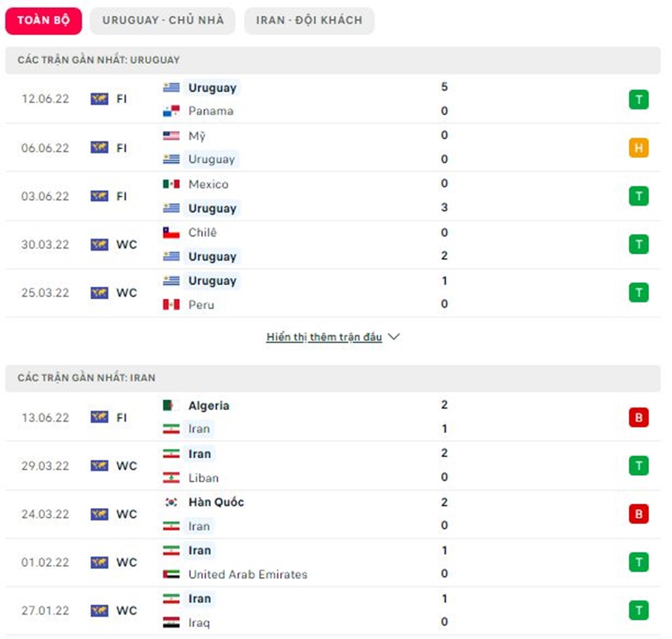Select the Toàn Bộ tab

coord(44,20)
